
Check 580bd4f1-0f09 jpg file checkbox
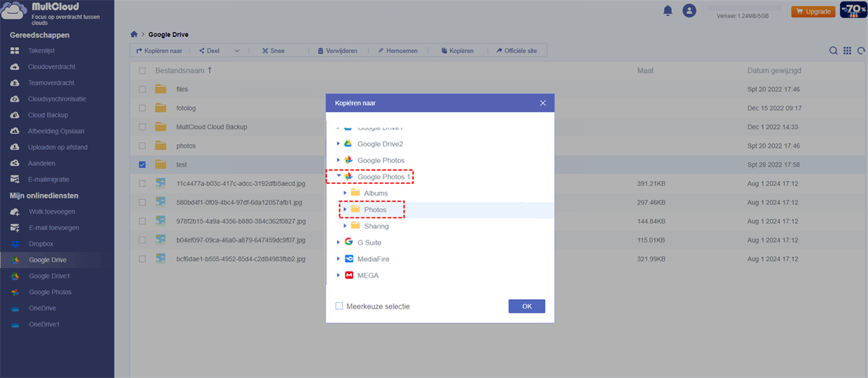(x=142, y=202)
